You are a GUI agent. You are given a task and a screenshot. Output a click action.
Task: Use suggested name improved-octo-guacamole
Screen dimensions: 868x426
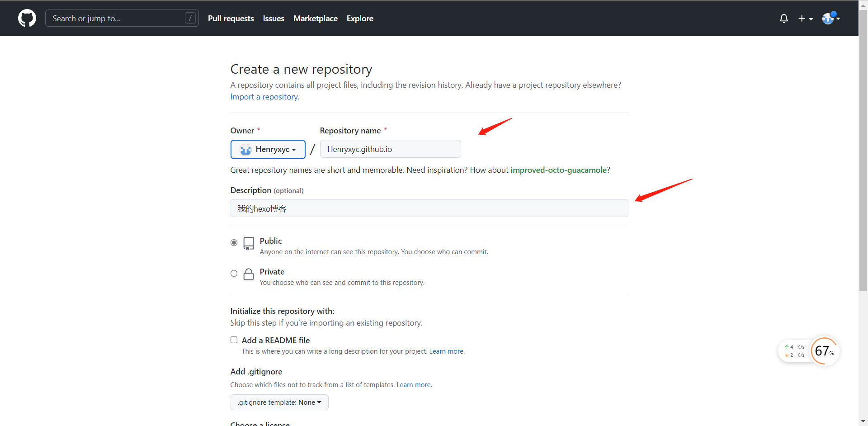point(558,170)
